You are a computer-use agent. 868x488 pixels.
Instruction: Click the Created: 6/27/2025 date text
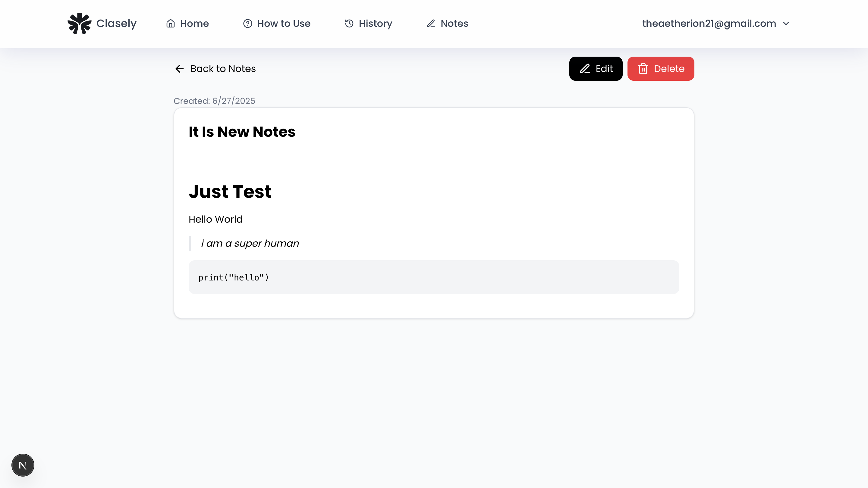214,101
